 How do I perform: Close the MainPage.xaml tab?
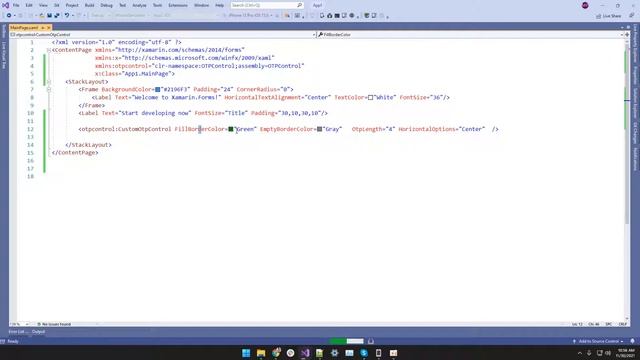pos(49,27)
